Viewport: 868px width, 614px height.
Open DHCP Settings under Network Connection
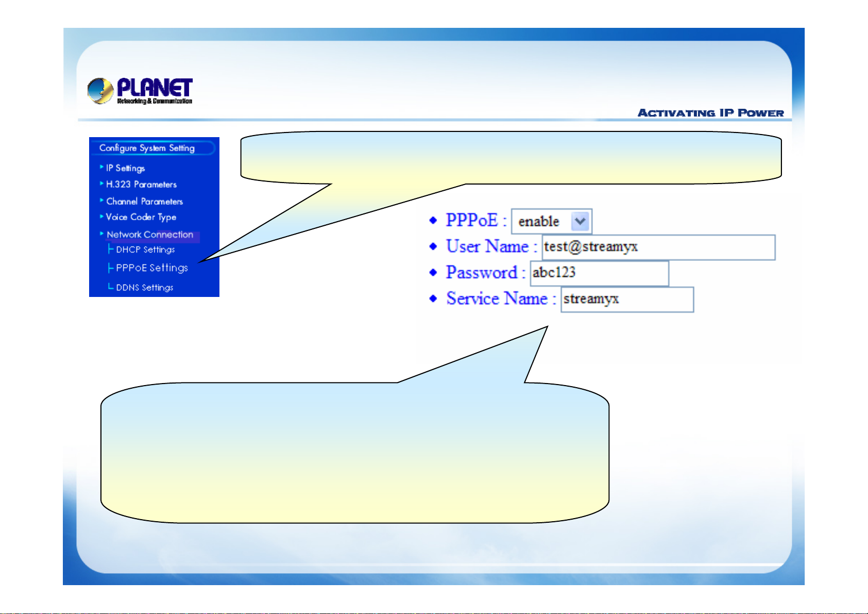[x=145, y=250]
